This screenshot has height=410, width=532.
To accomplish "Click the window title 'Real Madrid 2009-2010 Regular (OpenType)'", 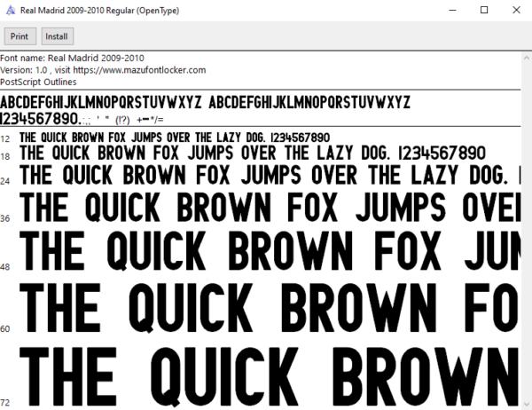I will pos(99,11).
